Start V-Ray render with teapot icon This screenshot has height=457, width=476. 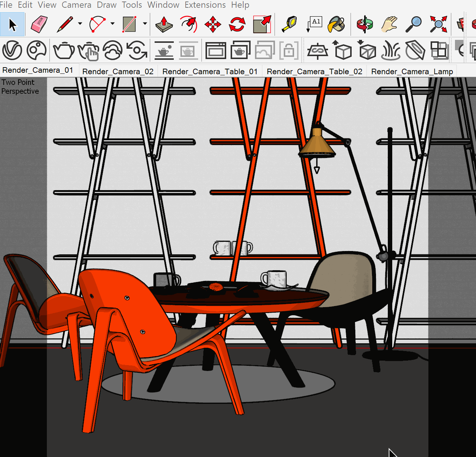point(64,50)
